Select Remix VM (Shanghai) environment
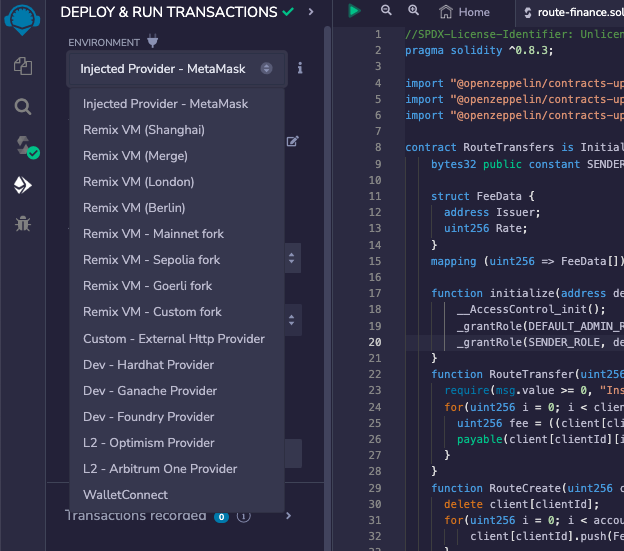Viewport: 624px width, 551px height. pyautogui.click(x=144, y=130)
